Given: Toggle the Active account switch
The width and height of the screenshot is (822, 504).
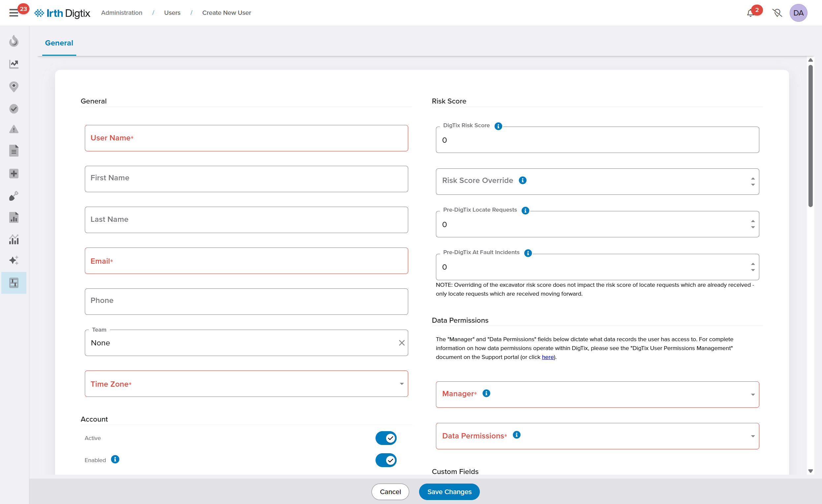Looking at the screenshot, I should coord(386,438).
